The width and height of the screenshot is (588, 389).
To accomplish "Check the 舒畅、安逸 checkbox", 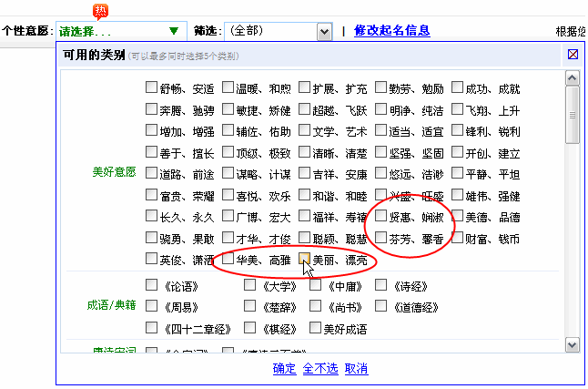I will [151, 89].
